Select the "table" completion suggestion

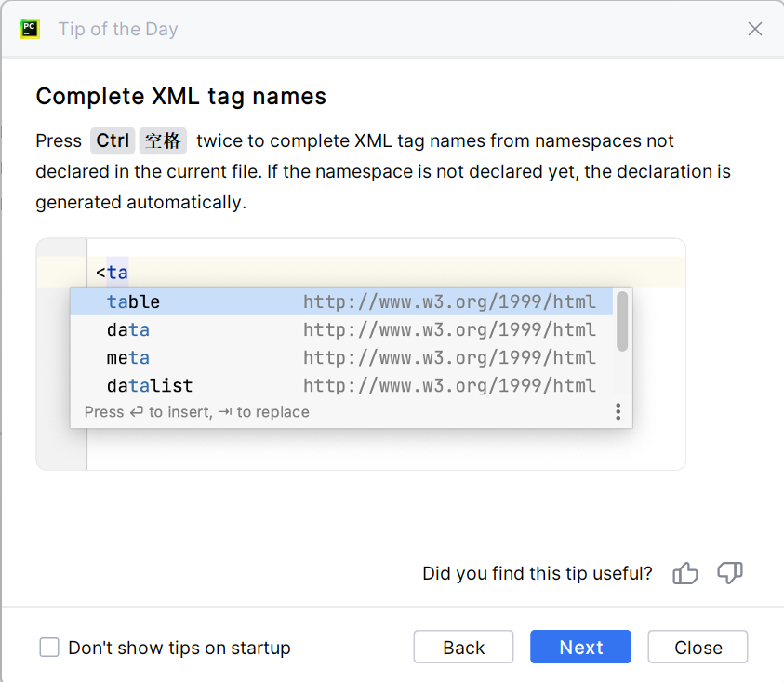coord(134,302)
